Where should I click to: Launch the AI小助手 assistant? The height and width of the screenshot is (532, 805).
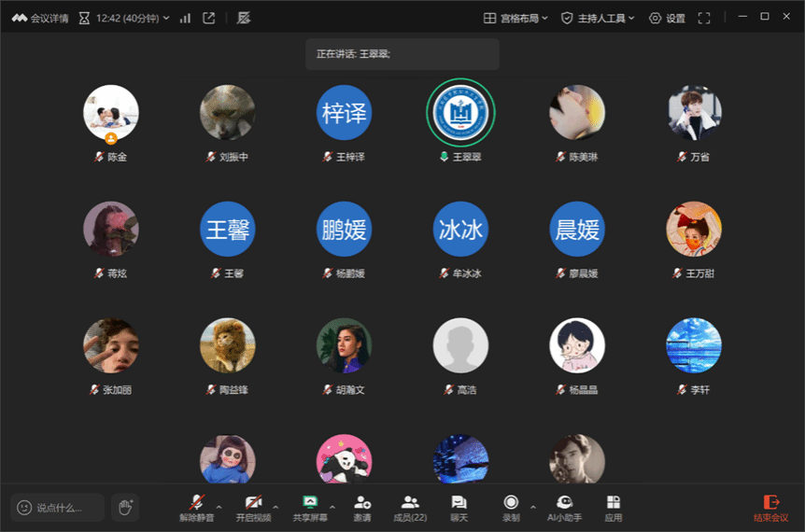click(x=564, y=507)
